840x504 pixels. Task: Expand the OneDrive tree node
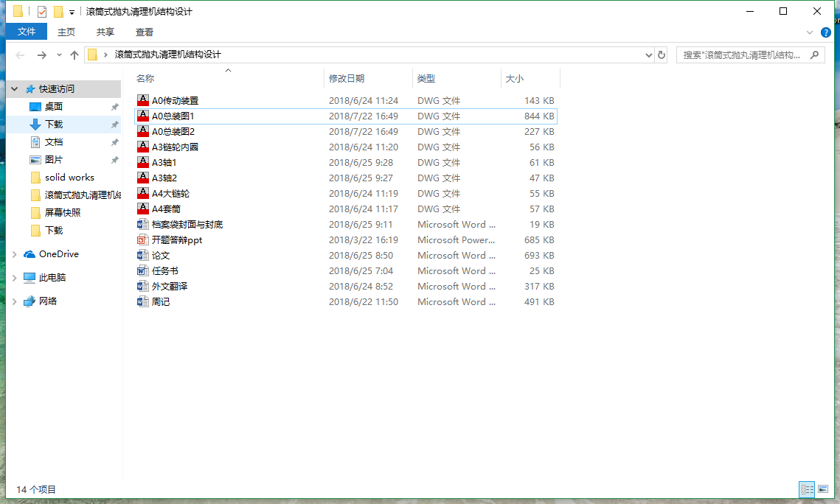coord(15,254)
